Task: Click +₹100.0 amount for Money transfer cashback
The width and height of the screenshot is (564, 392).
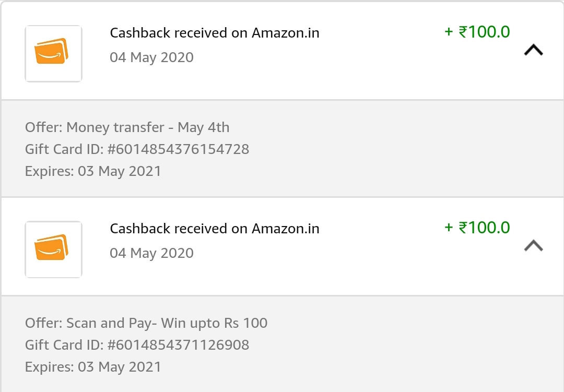Action: (477, 32)
